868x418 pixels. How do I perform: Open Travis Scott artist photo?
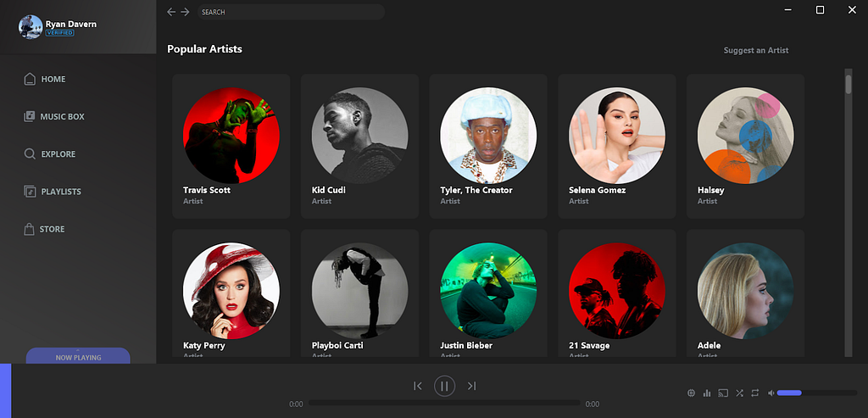[x=231, y=135]
